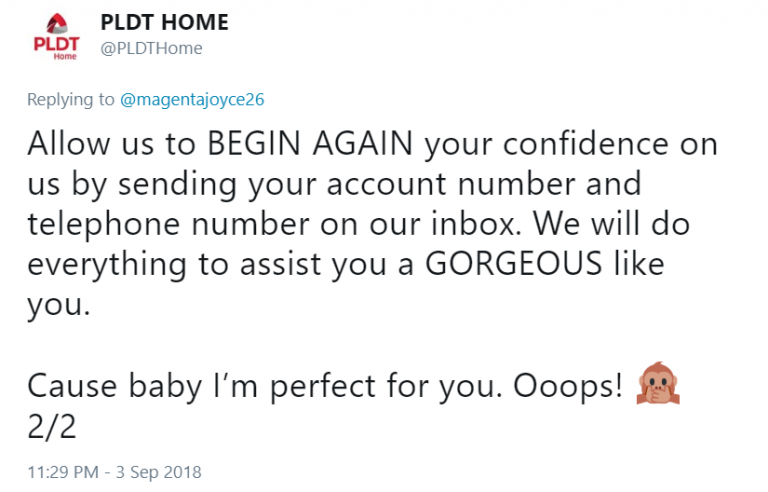Visit the @PLDTHome handle link

point(151,48)
